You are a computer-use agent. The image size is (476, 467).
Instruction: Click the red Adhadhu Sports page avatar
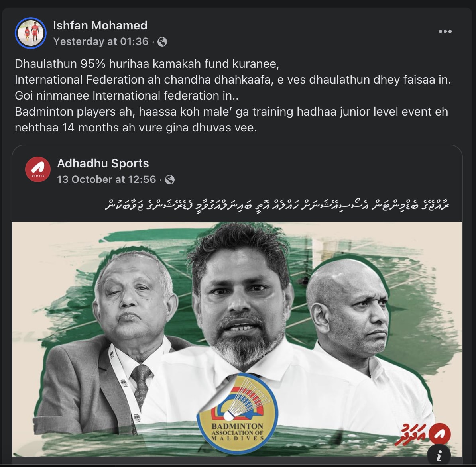37,169
